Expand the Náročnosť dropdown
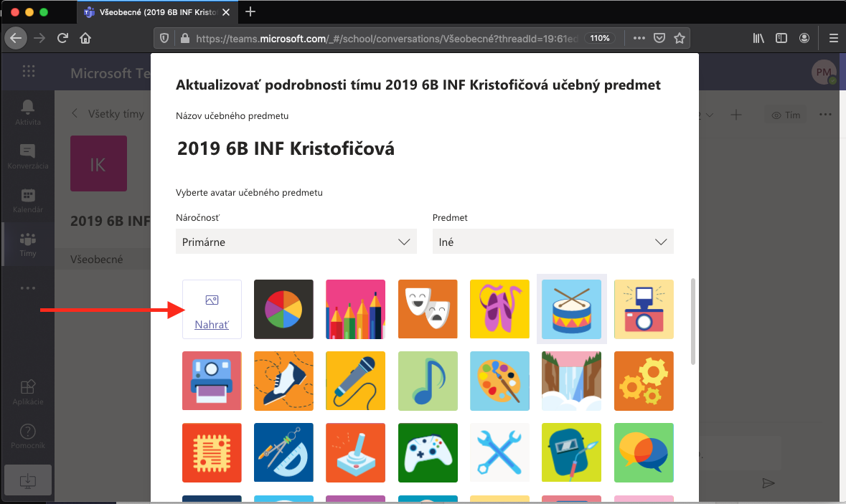 [296, 242]
